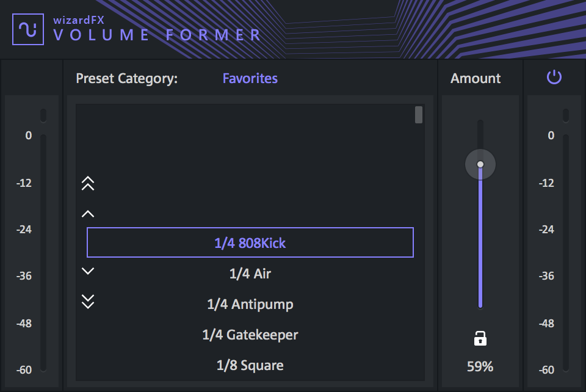Image resolution: width=586 pixels, height=392 pixels.
Task: Load the 1/8 Square preset
Action: tap(250, 365)
